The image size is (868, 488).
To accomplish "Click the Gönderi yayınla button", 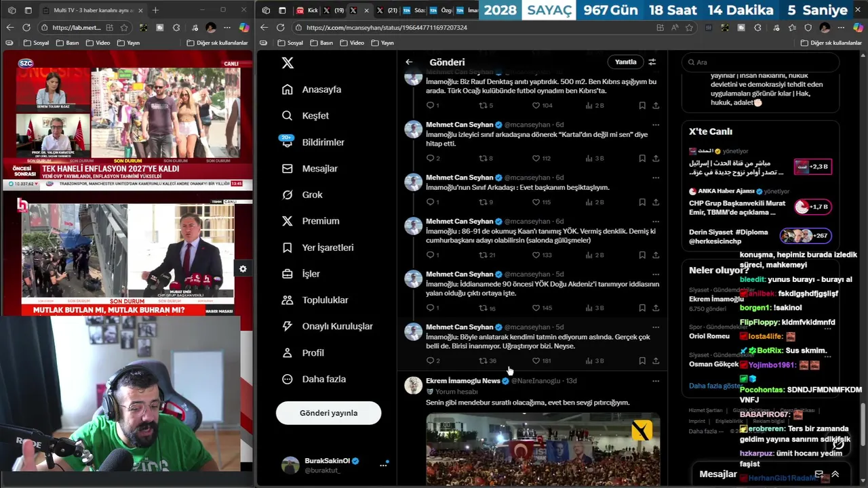I will click(x=329, y=413).
